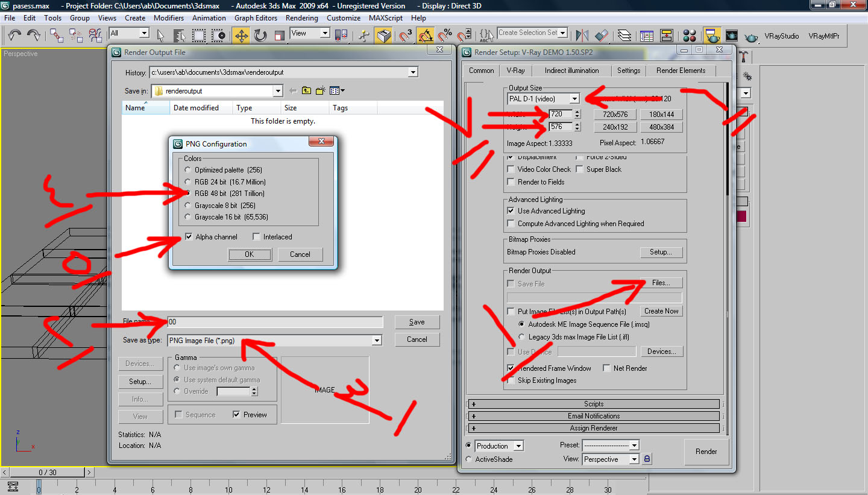Viewport: 868px width, 495px height.
Task: Open the Align tool
Action: [x=602, y=36]
